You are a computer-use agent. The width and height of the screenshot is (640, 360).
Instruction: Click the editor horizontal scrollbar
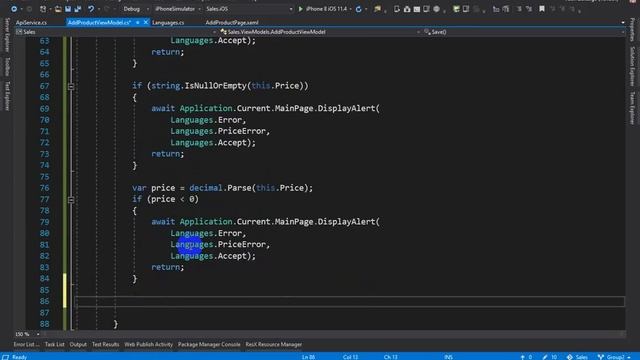pyautogui.click(x=333, y=334)
